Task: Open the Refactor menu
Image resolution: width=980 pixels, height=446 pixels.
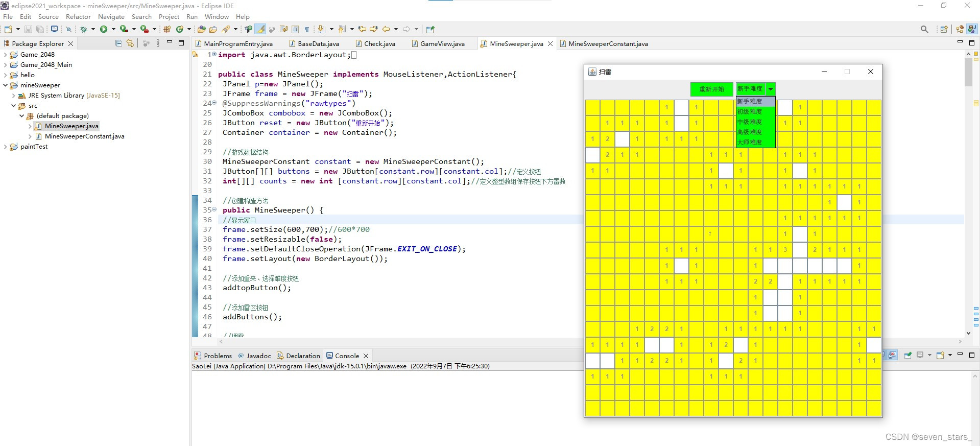Action: [78, 17]
